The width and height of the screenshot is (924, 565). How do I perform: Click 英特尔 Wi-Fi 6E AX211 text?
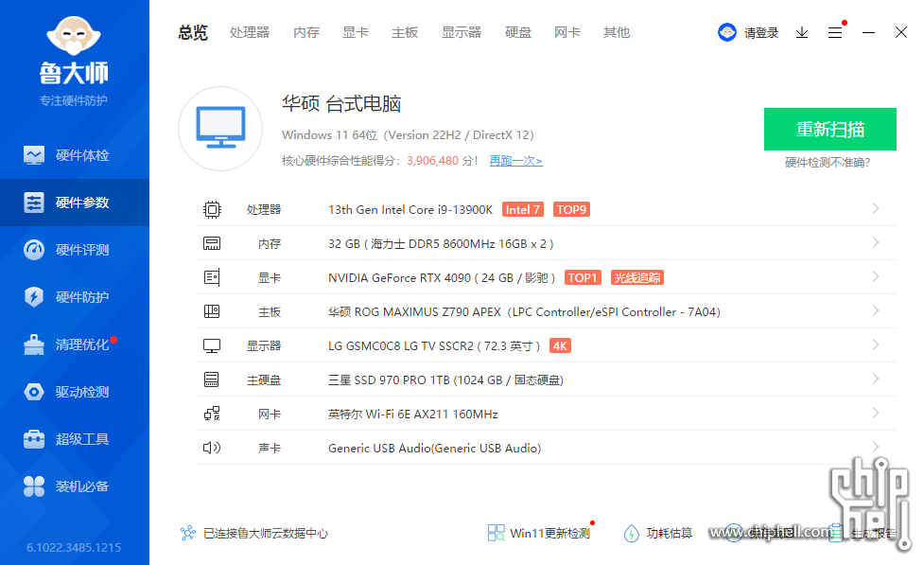pyautogui.click(x=389, y=414)
